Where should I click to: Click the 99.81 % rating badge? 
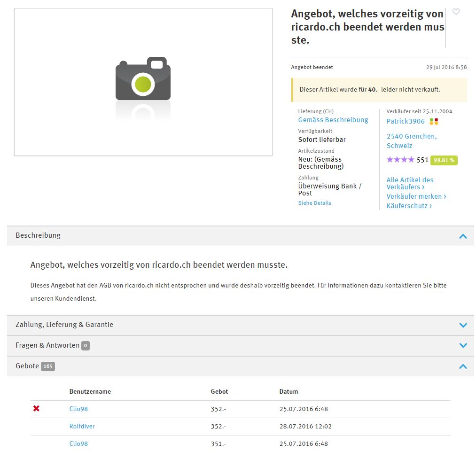tap(444, 160)
